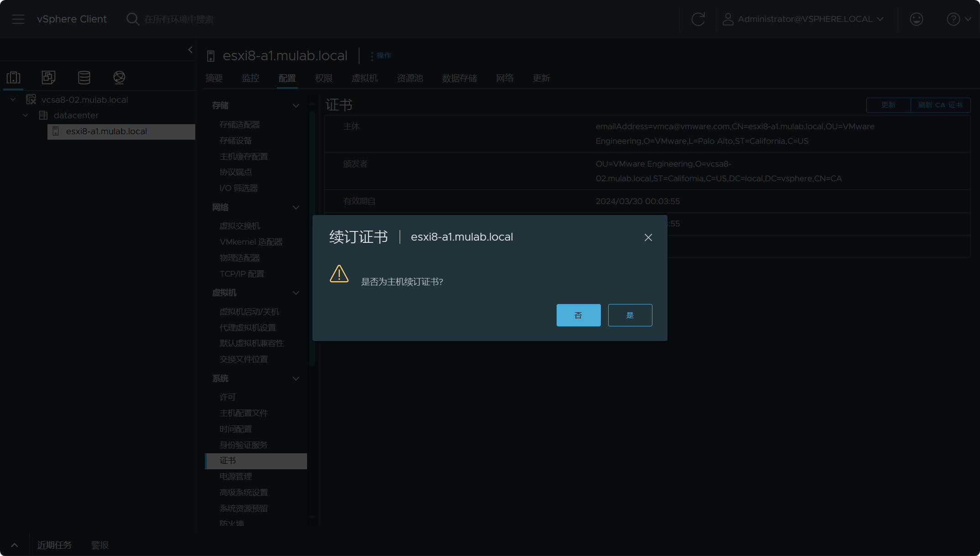Switch to the 配置 tab
The width and height of the screenshot is (980, 556).
coord(287,78)
